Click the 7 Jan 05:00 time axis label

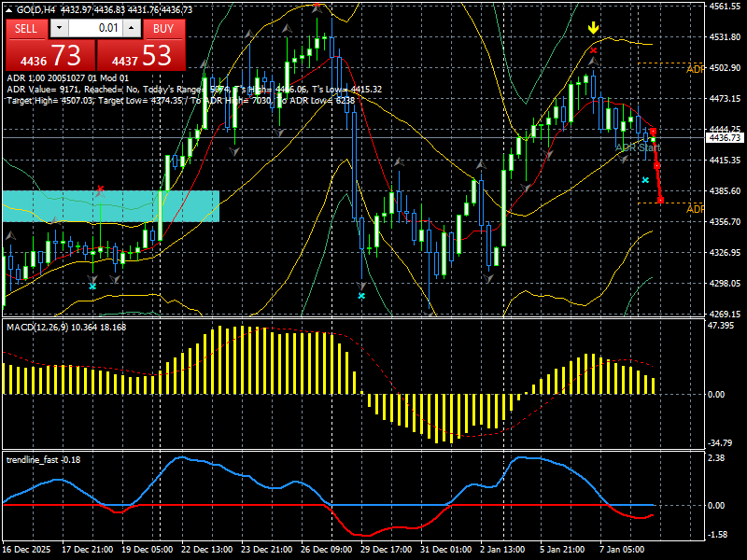(x=622, y=549)
